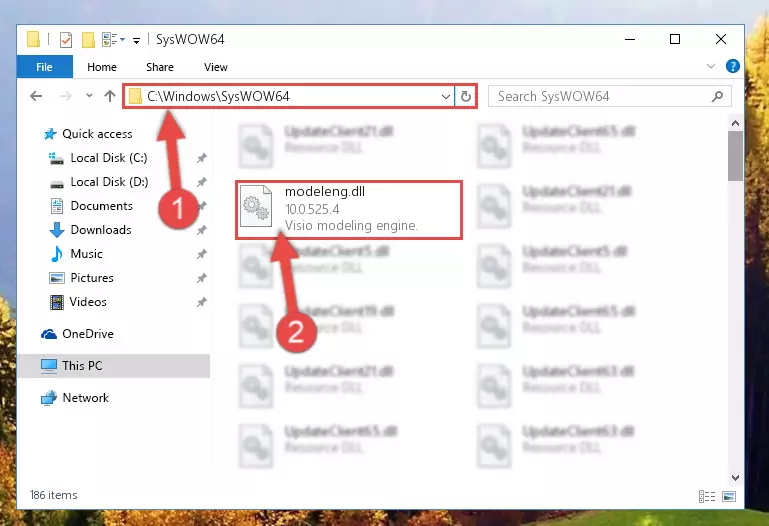The height and width of the screenshot is (526, 769).
Task: Click the pin icon next to Music
Action: pos(202,254)
